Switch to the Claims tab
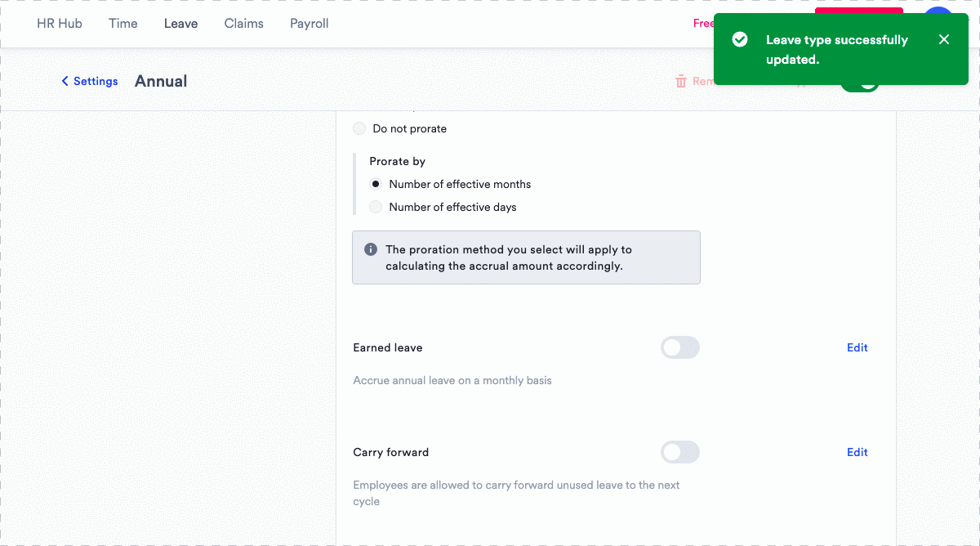The image size is (980, 546). click(244, 24)
